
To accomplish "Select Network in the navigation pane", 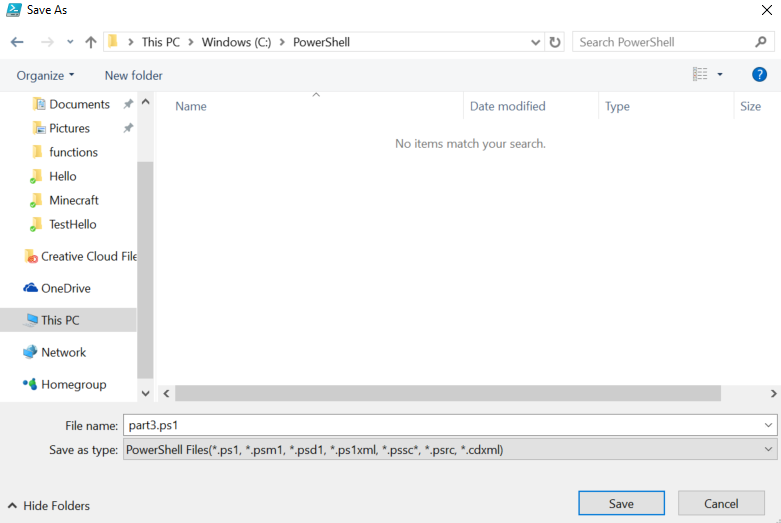I will point(63,352).
